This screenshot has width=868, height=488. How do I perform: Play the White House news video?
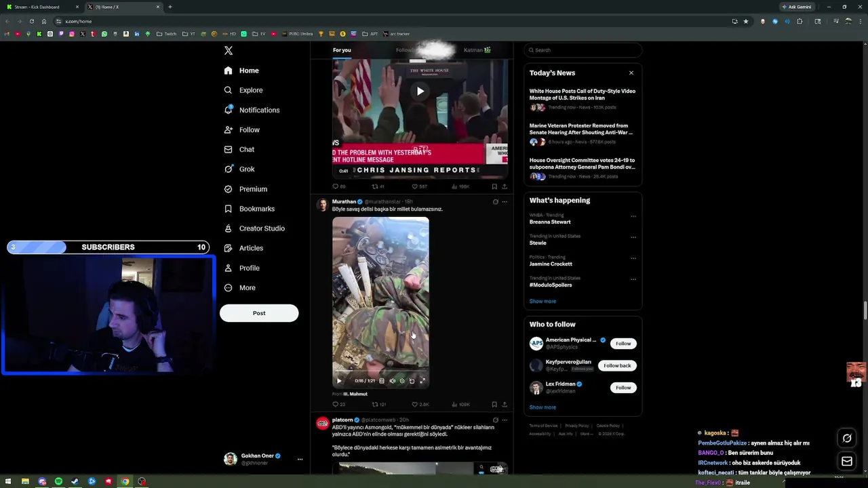click(420, 91)
